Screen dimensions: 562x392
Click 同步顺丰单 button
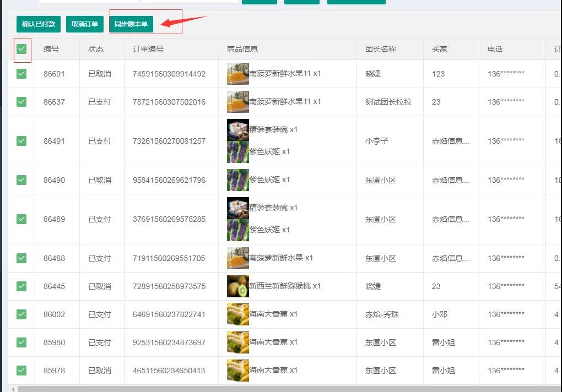click(131, 24)
